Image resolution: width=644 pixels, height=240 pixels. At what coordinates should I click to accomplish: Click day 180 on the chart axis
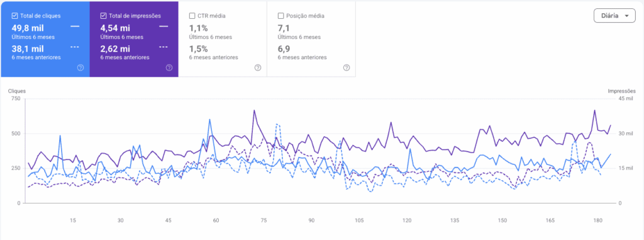click(x=597, y=220)
